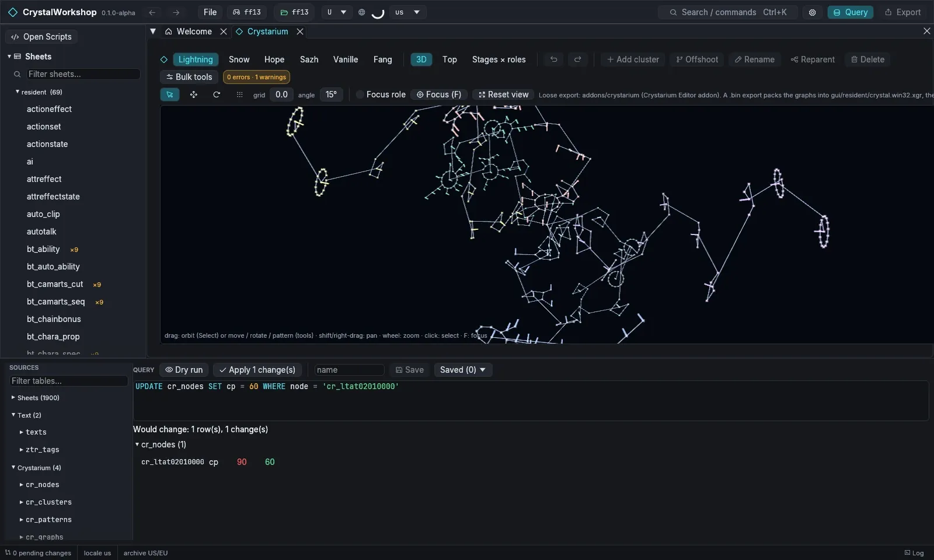
Task: Open Bulk tools
Action: (189, 77)
